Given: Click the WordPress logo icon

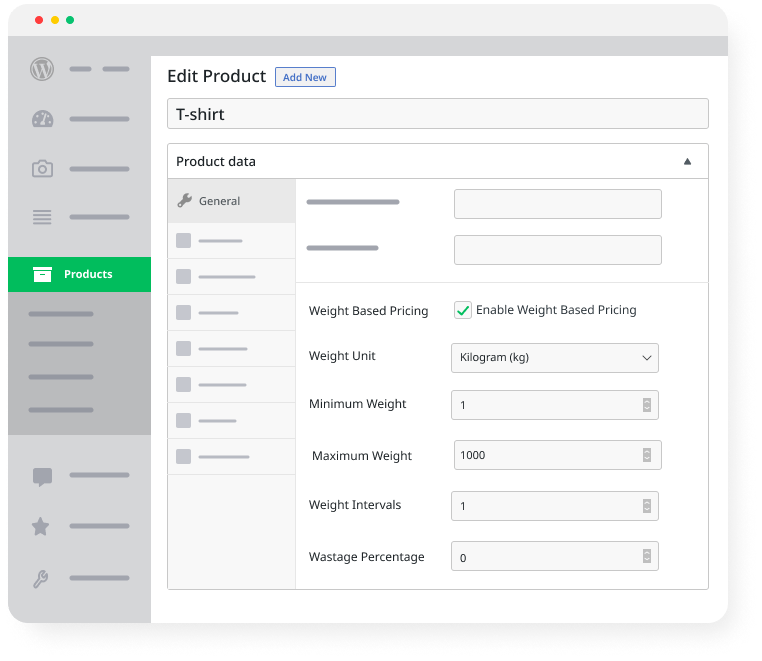Looking at the screenshot, I should point(42,69).
